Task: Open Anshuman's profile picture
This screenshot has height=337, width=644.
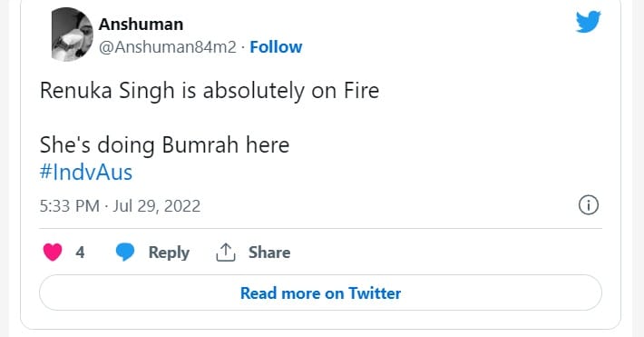Action: point(72,35)
